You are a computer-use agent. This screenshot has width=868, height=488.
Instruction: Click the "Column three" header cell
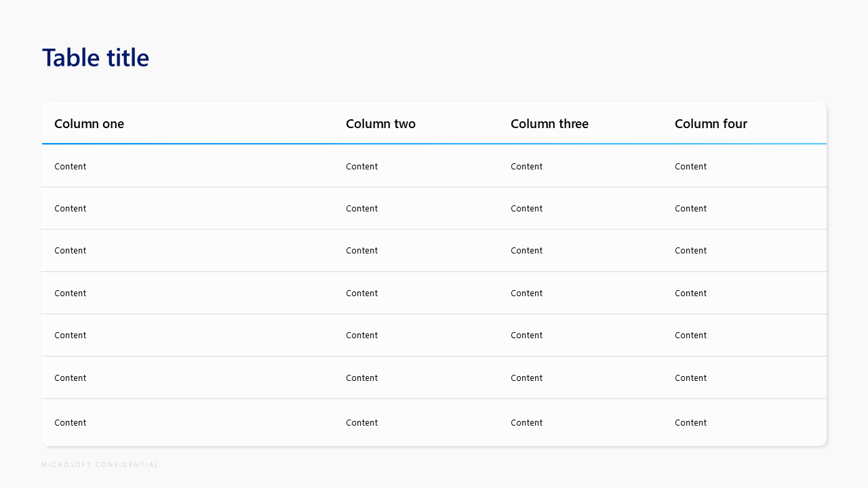549,124
